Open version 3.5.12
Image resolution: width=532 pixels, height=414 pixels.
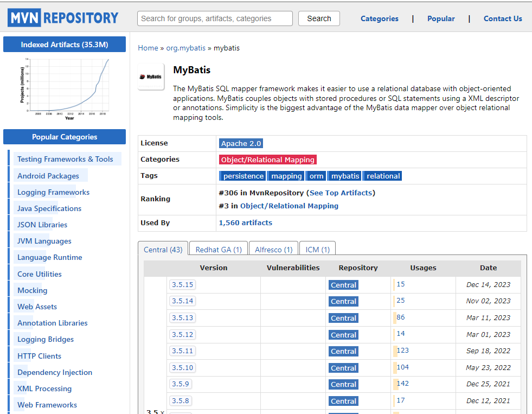[183, 335]
